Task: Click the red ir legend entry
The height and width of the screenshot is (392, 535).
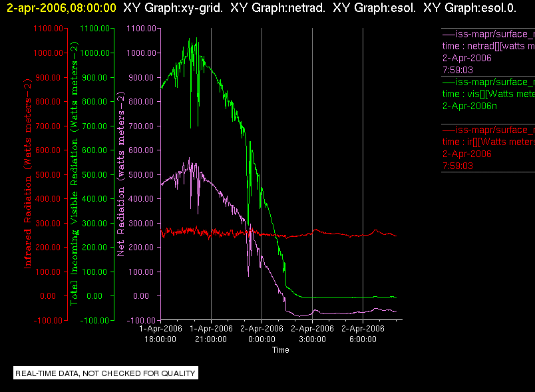Action: [x=488, y=148]
